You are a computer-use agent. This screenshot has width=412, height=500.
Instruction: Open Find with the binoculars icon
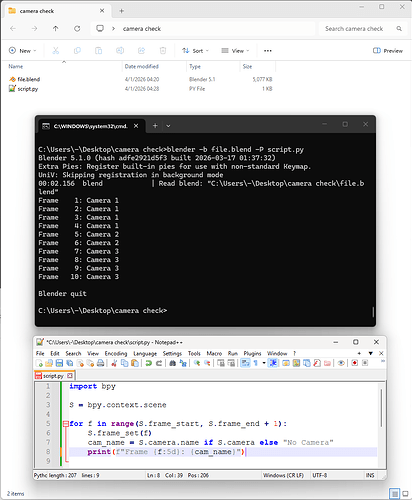172,363
